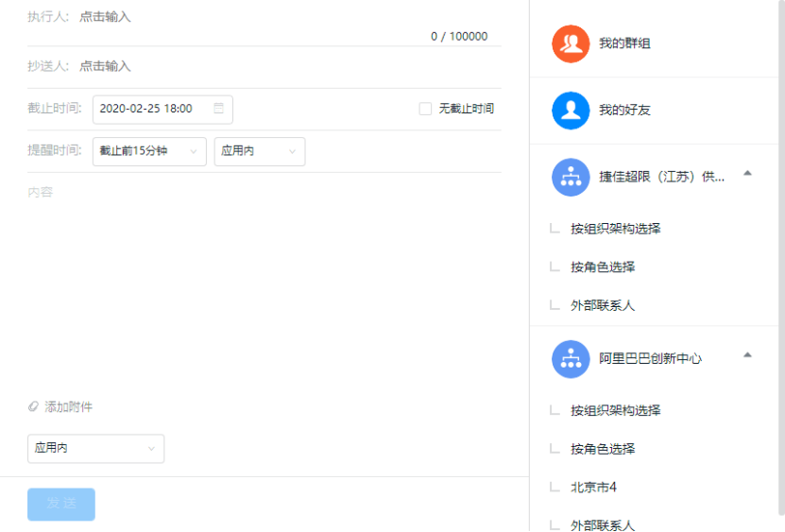Open the 应用内 dropdown above send button

click(95, 448)
